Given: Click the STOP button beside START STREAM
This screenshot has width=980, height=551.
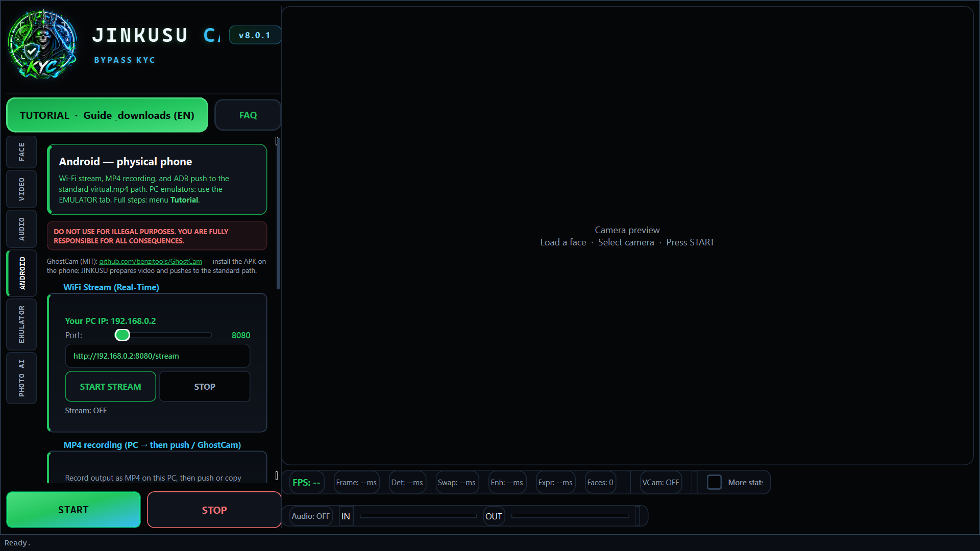Looking at the screenshot, I should click(x=205, y=387).
